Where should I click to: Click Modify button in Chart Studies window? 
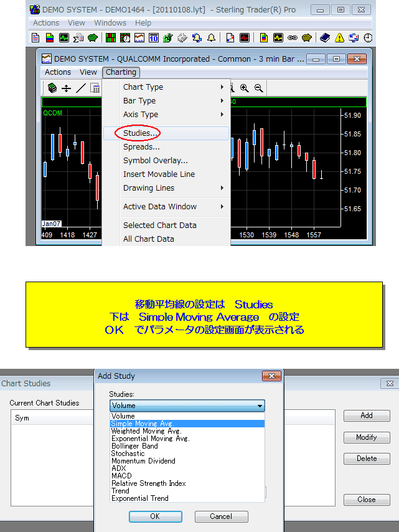tap(367, 437)
